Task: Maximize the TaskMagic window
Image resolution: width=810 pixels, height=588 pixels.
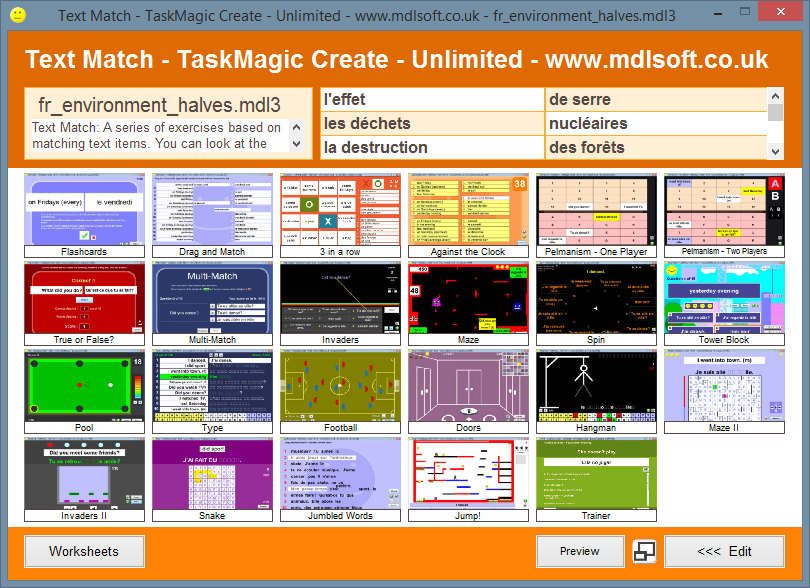Action: pos(745,11)
